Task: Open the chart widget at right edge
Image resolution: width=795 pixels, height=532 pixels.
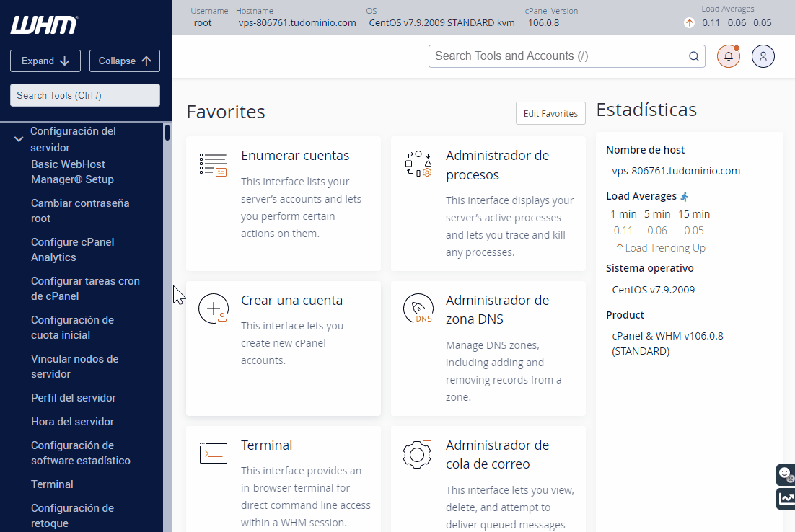Action: coord(786,499)
